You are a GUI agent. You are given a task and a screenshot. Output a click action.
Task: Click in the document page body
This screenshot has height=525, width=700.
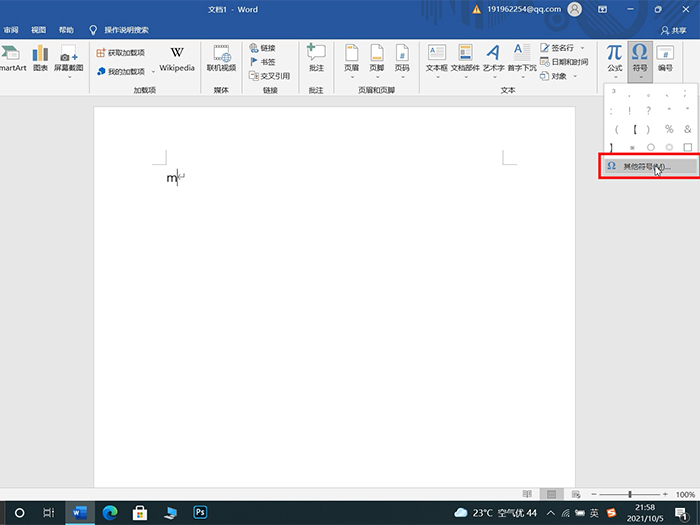[x=334, y=296]
